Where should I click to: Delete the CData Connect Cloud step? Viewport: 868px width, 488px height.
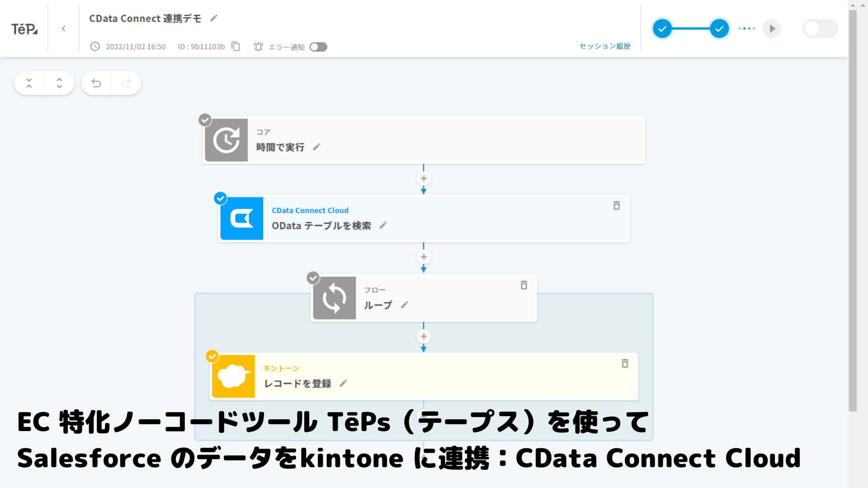click(616, 206)
